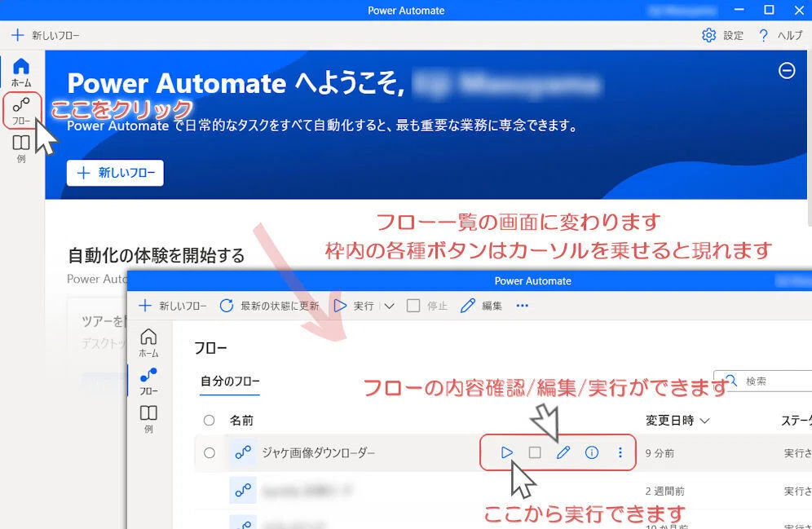Open ジャケ画像ダウンローダー more actions menu
The width and height of the screenshot is (812, 529).
click(x=620, y=452)
